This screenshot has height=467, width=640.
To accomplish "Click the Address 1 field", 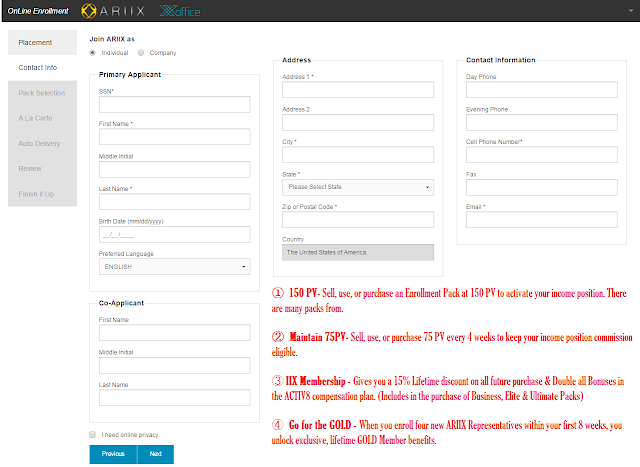I will pyautogui.click(x=358, y=89).
